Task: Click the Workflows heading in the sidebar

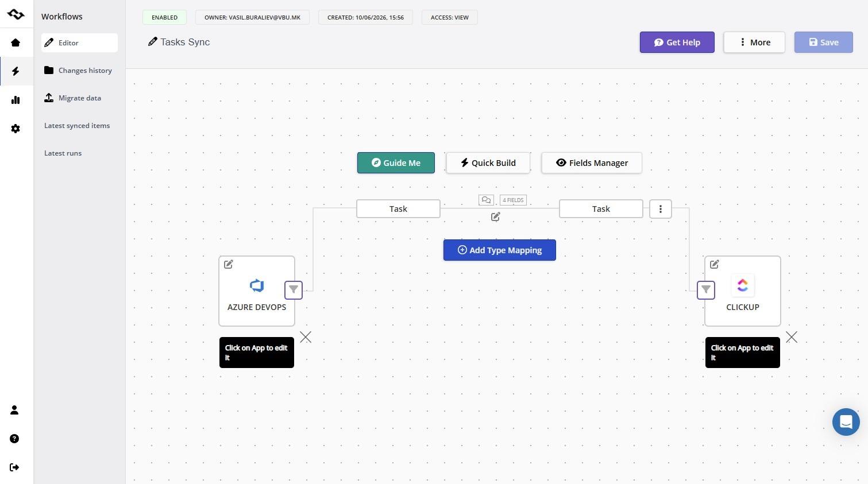Action: click(62, 17)
